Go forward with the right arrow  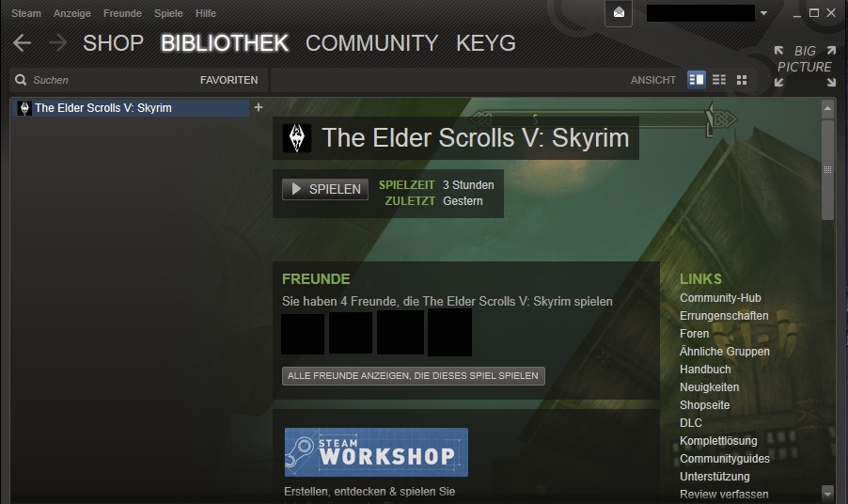[57, 42]
